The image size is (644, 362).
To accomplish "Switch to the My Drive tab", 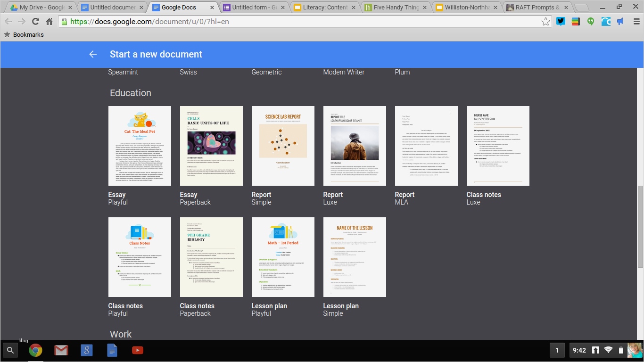I will pos(41,8).
